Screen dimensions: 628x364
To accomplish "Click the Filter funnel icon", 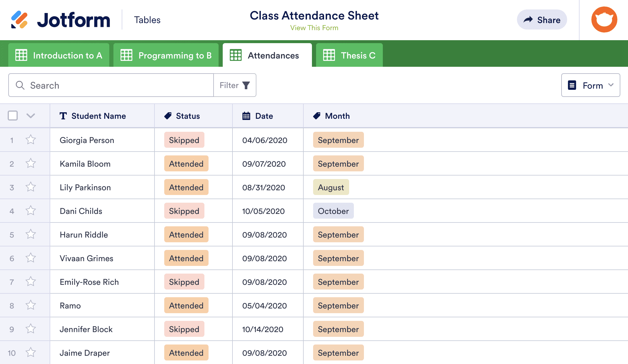I will 246,85.
